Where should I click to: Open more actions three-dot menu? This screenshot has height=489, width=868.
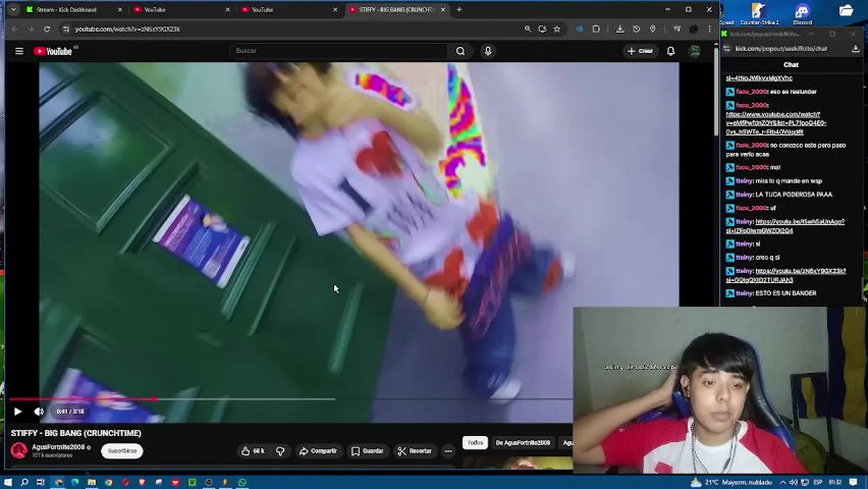click(x=448, y=451)
